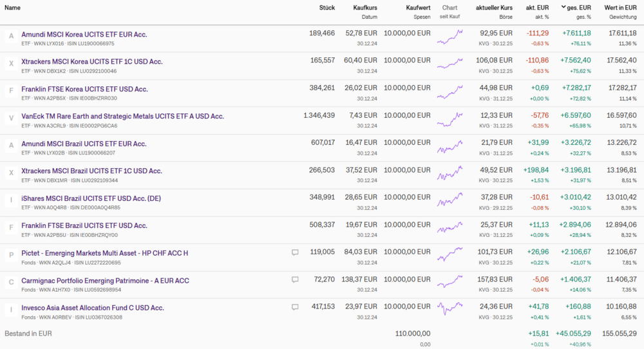Open Franklin FTSE Korea UCITS ETF link
This screenshot has width=644, height=349.
pos(84,89)
